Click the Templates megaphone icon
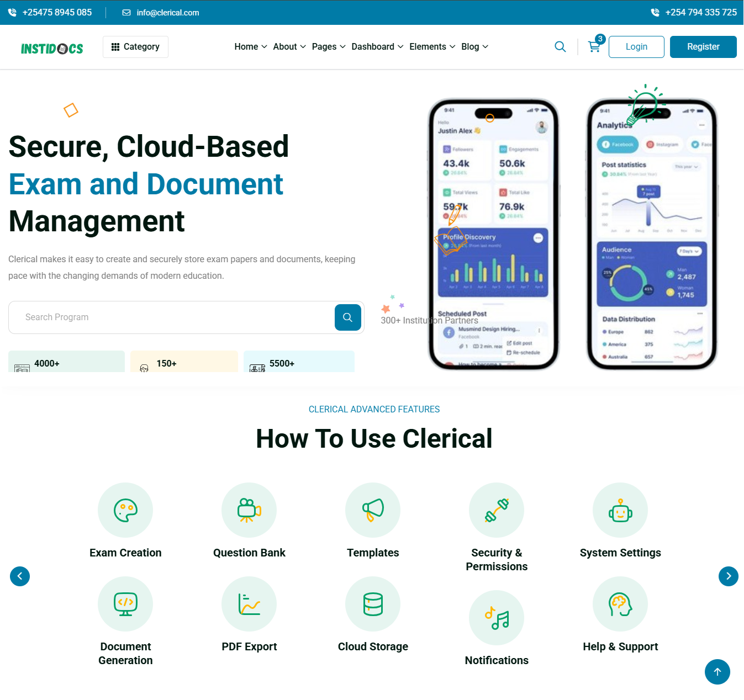 [x=373, y=510]
